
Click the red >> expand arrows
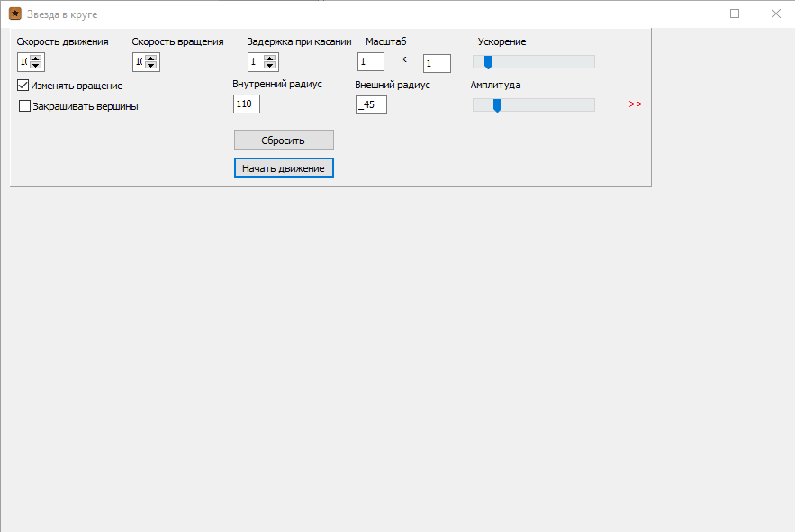(x=636, y=104)
